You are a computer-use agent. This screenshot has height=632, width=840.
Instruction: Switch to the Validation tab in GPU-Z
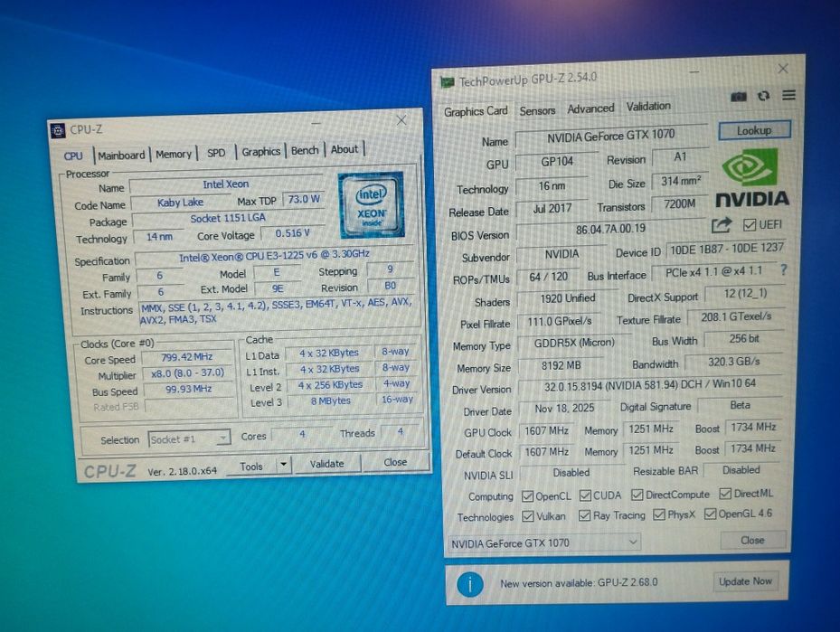click(x=648, y=106)
